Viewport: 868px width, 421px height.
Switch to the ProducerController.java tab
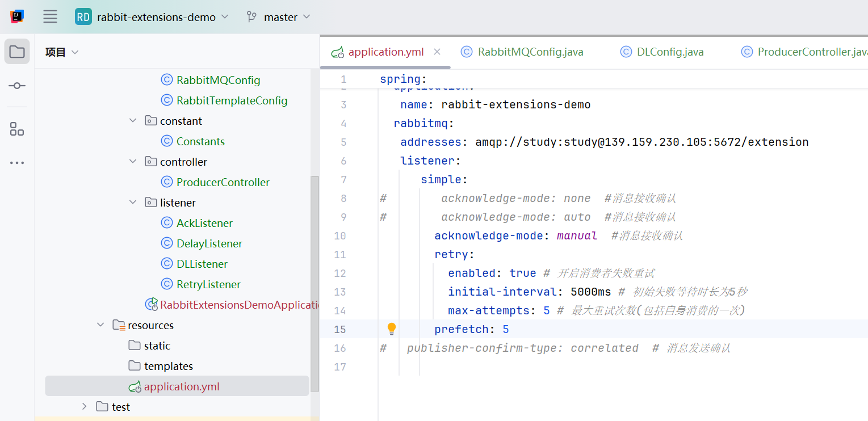pyautogui.click(x=804, y=52)
